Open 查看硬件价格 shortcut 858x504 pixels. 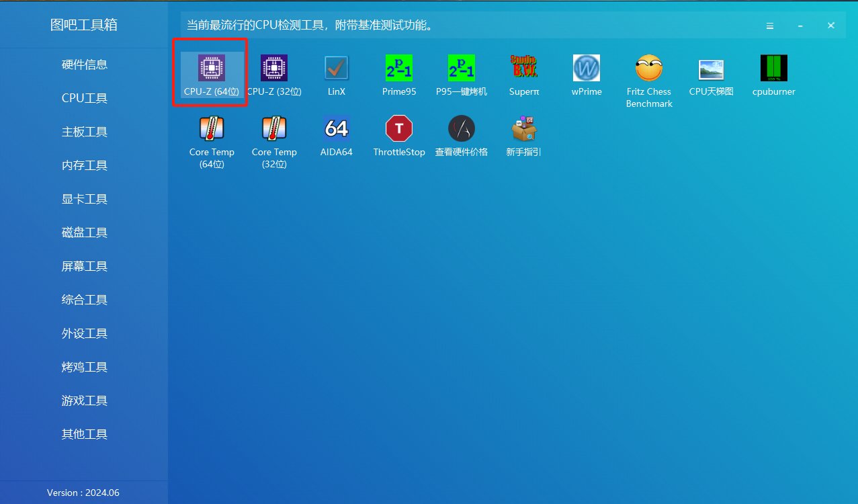pos(462,135)
